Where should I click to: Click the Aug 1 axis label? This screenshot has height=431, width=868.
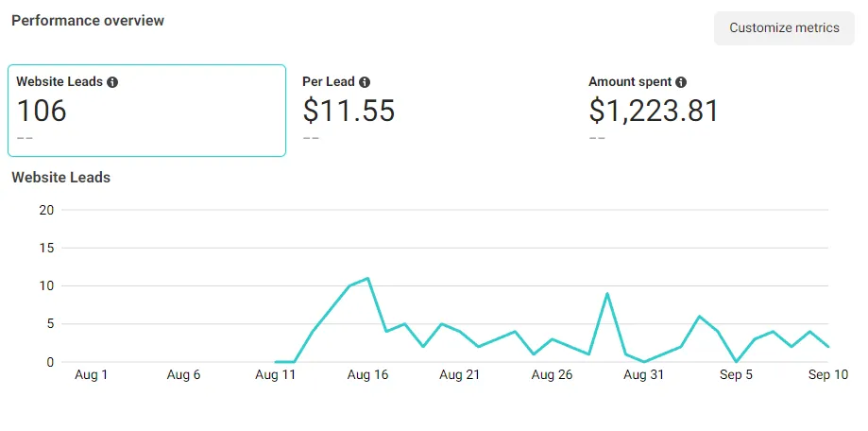[x=91, y=375]
